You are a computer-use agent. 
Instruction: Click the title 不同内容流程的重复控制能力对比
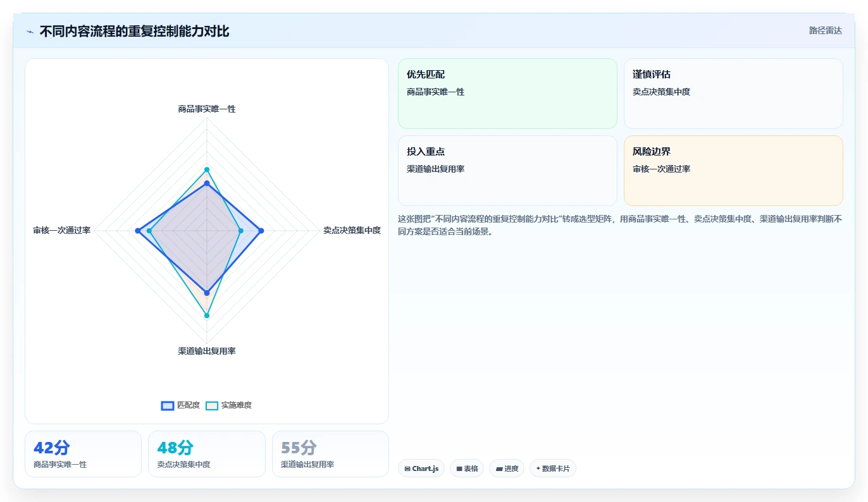click(x=135, y=31)
